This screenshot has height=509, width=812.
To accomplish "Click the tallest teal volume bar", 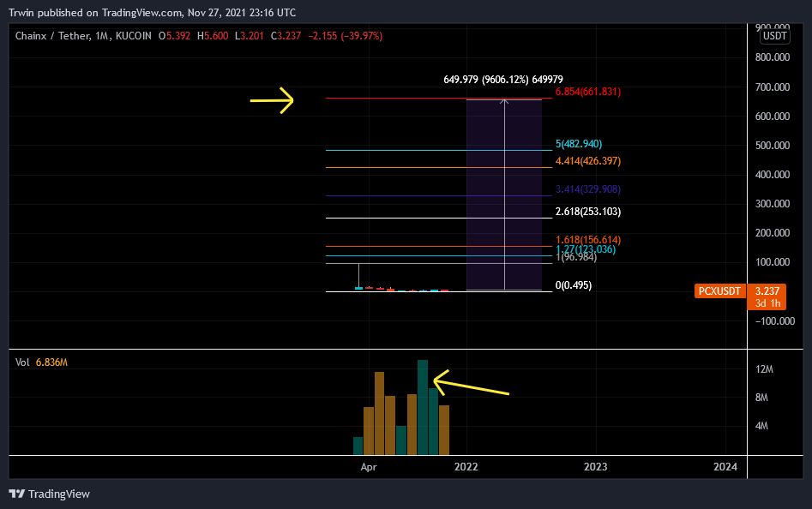I will click(423, 408).
